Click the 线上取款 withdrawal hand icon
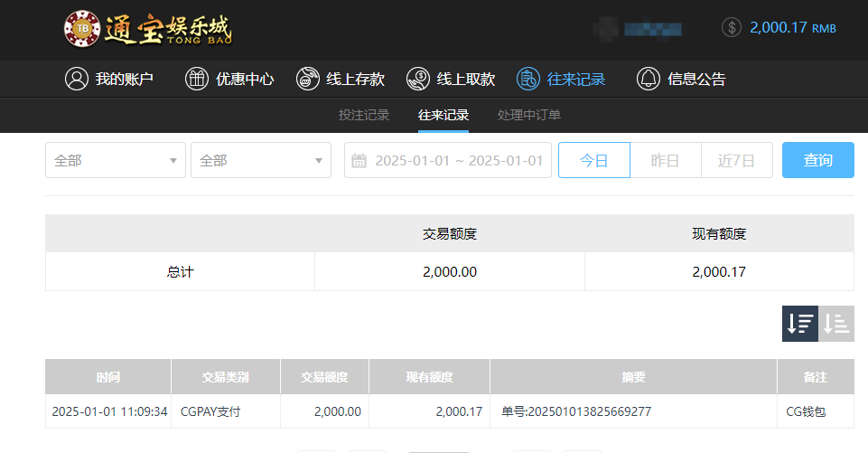Image resolution: width=868 pixels, height=453 pixels. click(x=418, y=79)
